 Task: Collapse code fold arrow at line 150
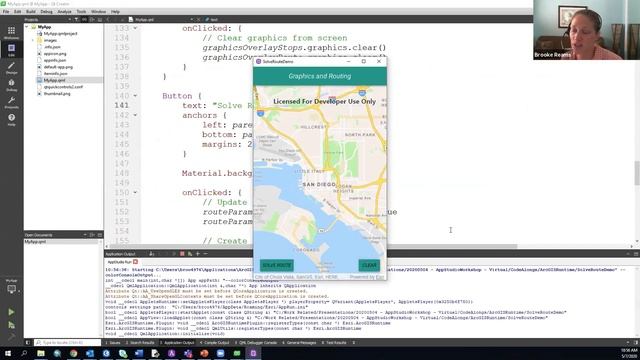[x=135, y=193]
